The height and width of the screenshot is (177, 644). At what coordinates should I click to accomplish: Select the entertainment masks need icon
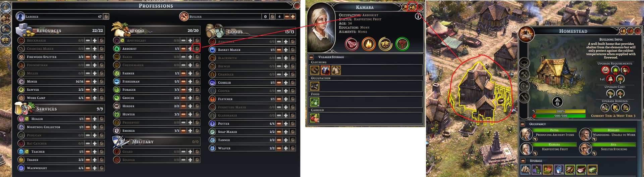click(385, 44)
